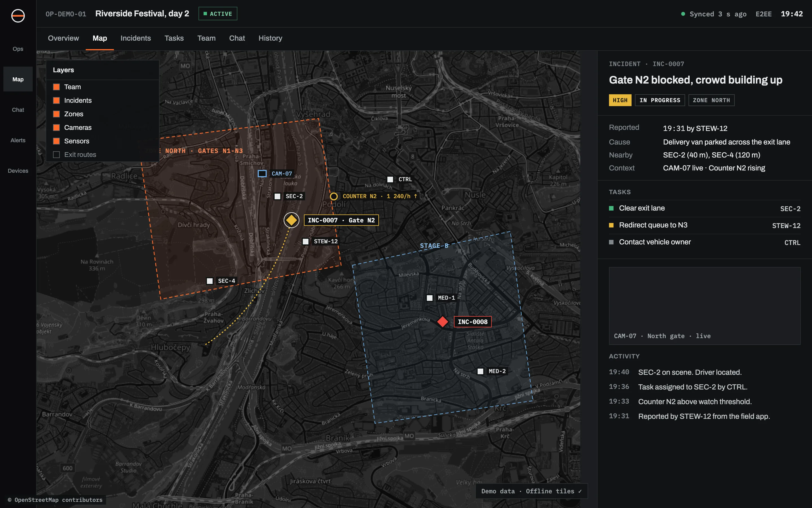This screenshot has height=508, width=812.
Task: Click the ACTIVE status badge
Action: point(218,14)
